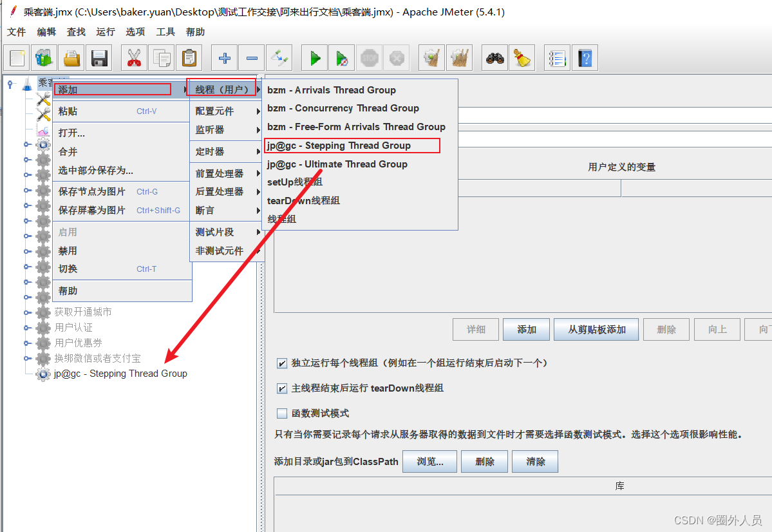772x532 pixels.
Task: Toggle 主线程结束后运行 tearDown线程组 checkbox
Action: (x=281, y=388)
